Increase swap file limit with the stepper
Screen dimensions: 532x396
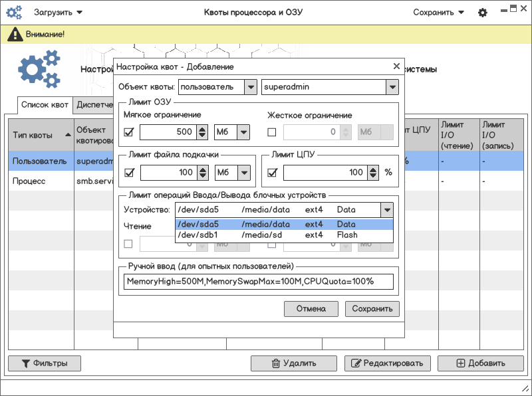pos(203,169)
